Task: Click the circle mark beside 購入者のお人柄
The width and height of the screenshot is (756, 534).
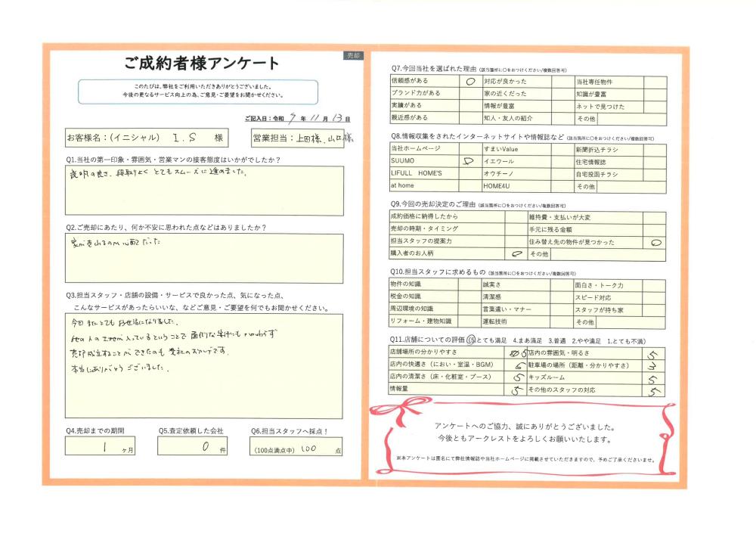Action: (517, 254)
